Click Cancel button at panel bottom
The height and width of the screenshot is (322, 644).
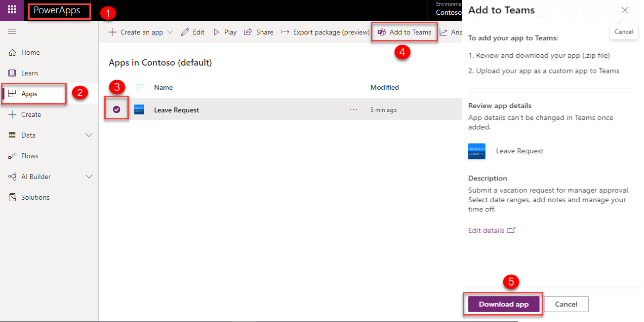click(x=566, y=304)
